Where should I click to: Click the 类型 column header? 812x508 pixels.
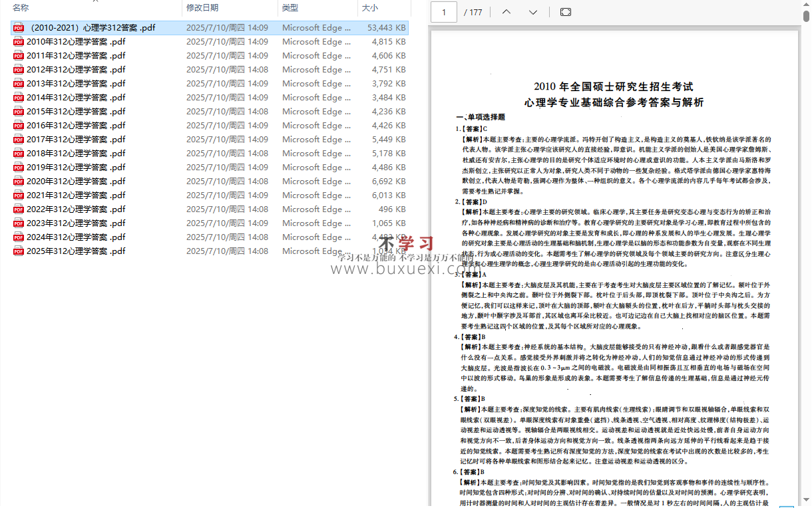point(290,7)
